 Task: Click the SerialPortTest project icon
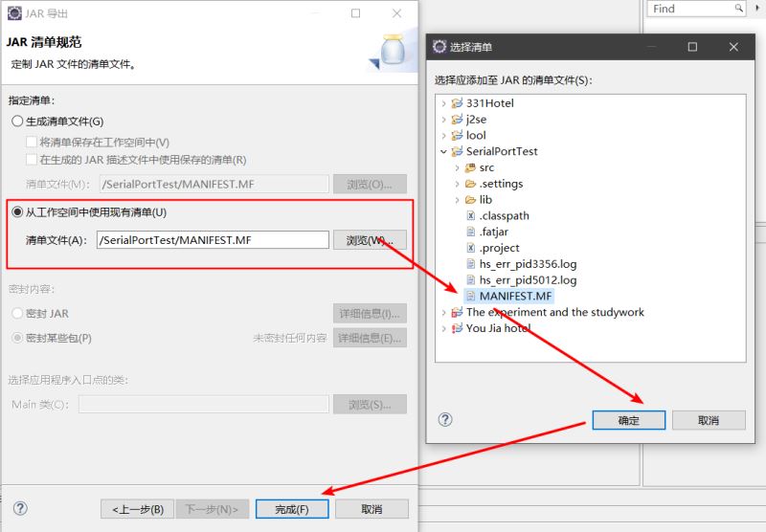457,151
